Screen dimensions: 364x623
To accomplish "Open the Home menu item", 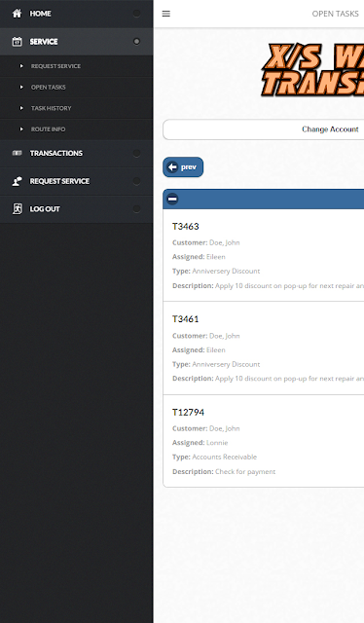I will click(76, 14).
